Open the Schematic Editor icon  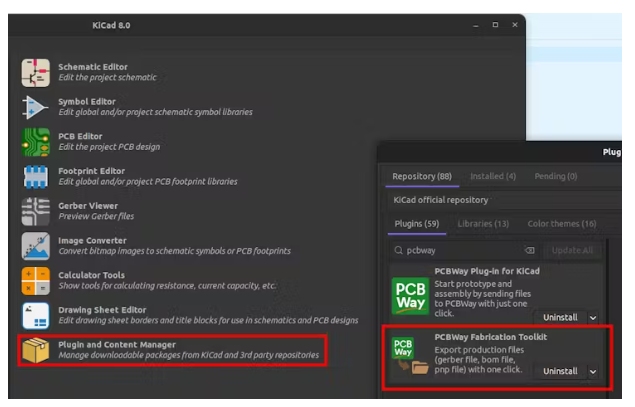(36, 73)
